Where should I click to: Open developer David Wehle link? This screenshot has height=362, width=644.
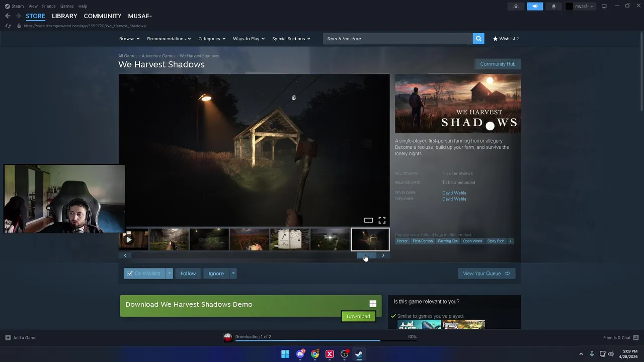[x=454, y=193]
